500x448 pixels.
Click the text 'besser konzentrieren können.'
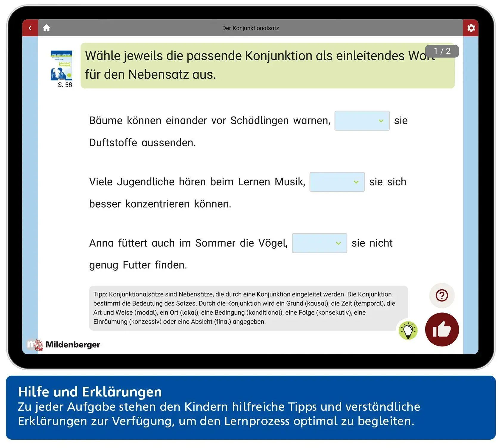point(160,204)
